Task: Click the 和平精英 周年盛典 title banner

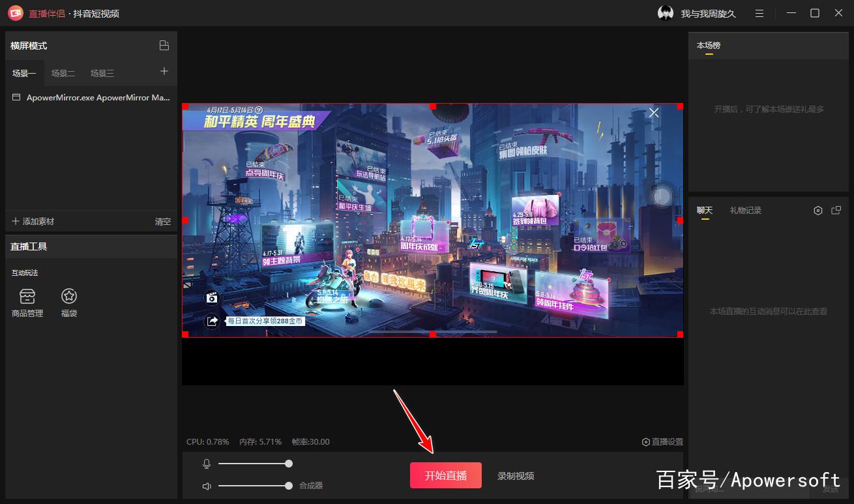Action: (260, 123)
